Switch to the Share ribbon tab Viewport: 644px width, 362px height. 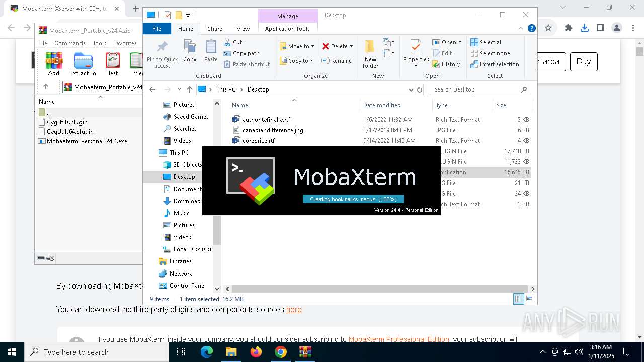(x=215, y=29)
